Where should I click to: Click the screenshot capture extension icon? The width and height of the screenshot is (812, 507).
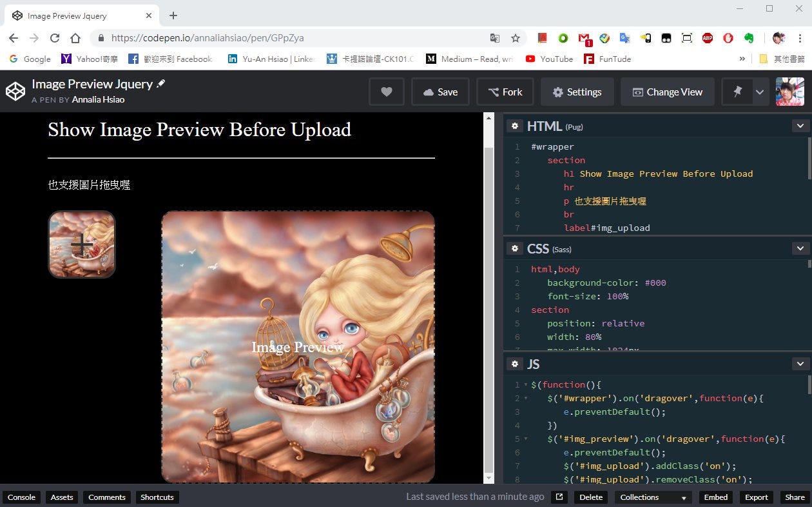(686, 38)
